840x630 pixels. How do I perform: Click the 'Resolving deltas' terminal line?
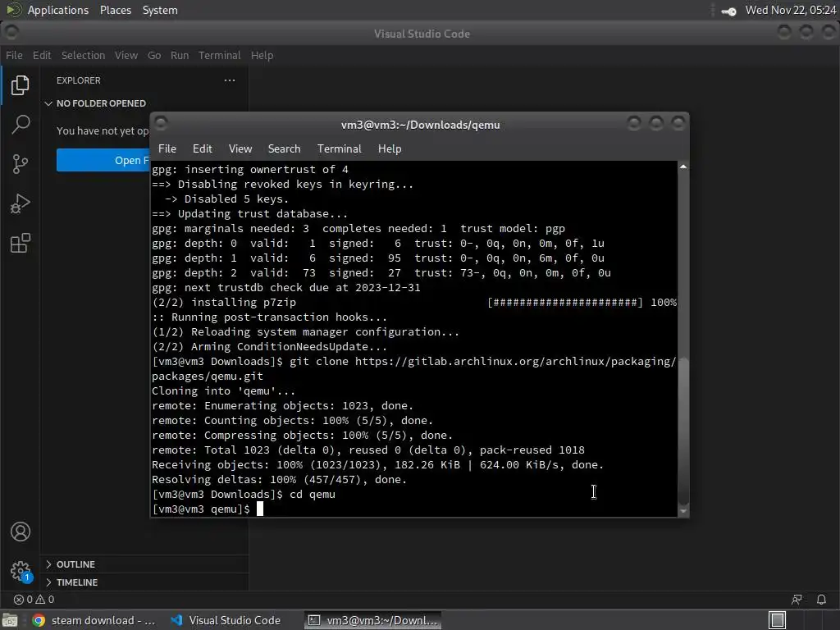(x=279, y=479)
